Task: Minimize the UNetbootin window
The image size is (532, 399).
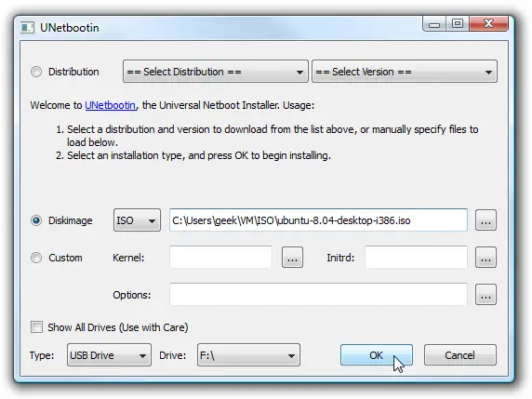Action: coord(434,24)
